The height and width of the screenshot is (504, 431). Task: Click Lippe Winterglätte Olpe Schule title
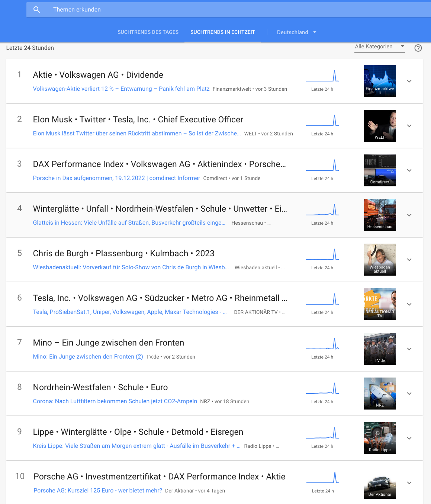coord(138,432)
